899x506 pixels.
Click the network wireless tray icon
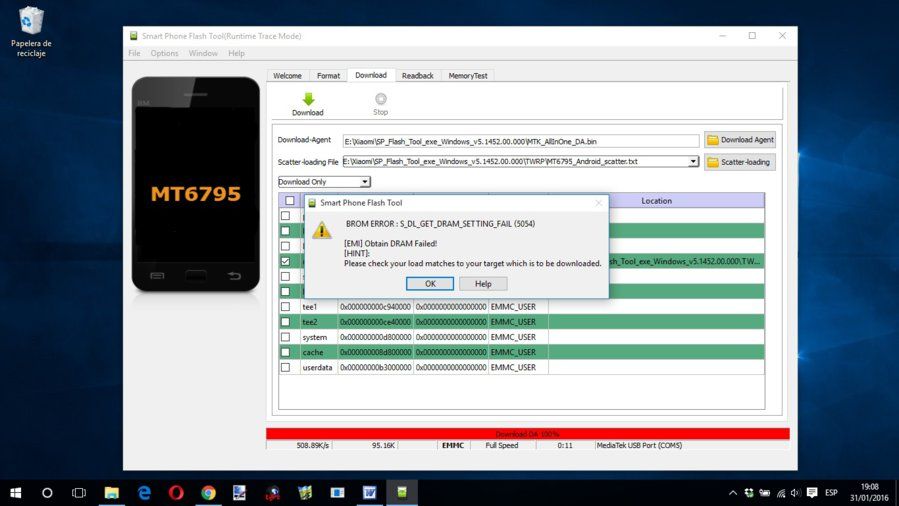781,493
